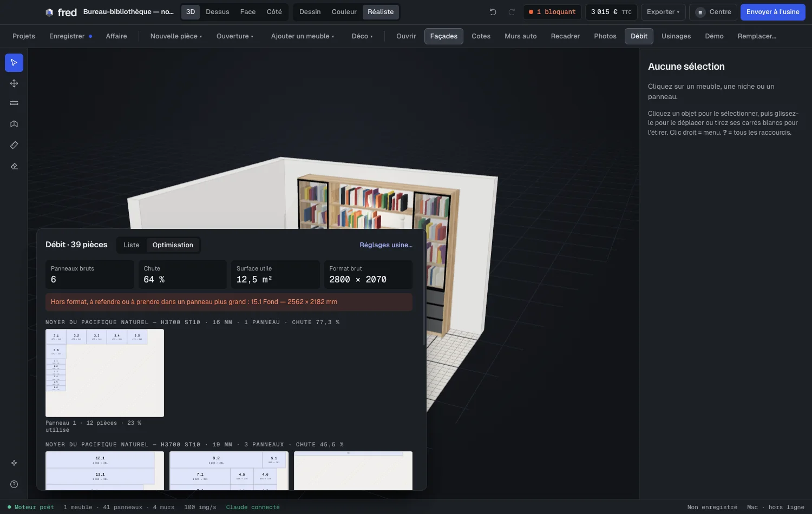Open the Nouvelle pièce dropdown
The height and width of the screenshot is (514, 812).
point(176,36)
